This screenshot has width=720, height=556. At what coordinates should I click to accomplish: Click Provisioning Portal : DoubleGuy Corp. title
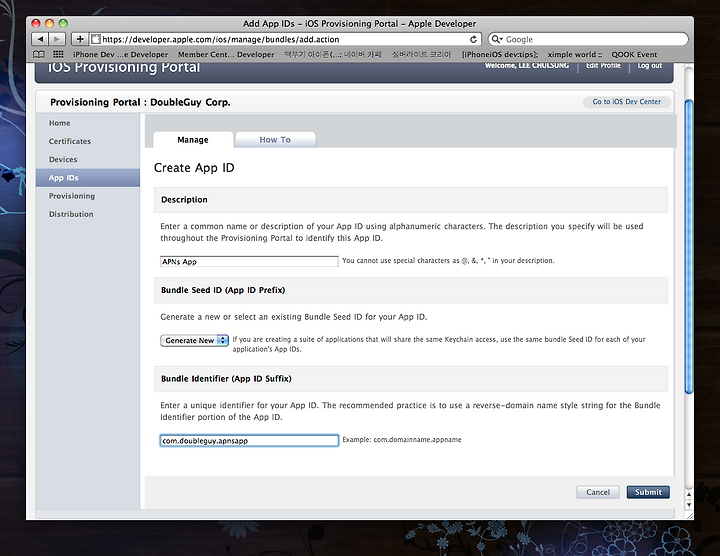[x=140, y=102]
